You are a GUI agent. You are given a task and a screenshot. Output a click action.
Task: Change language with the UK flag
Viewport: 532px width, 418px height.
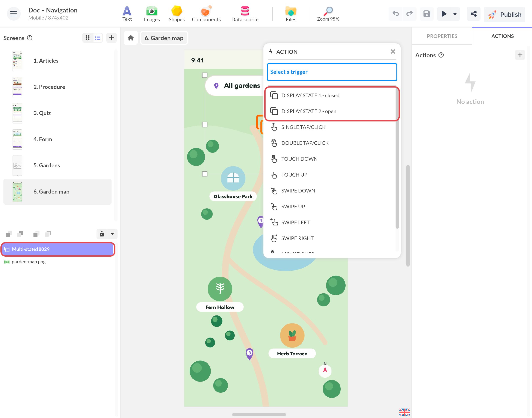point(404,412)
